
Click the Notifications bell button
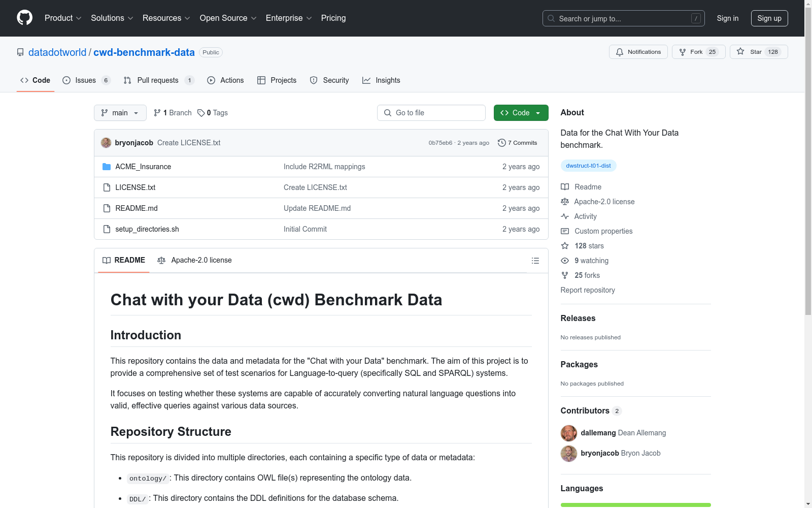pyautogui.click(x=638, y=52)
